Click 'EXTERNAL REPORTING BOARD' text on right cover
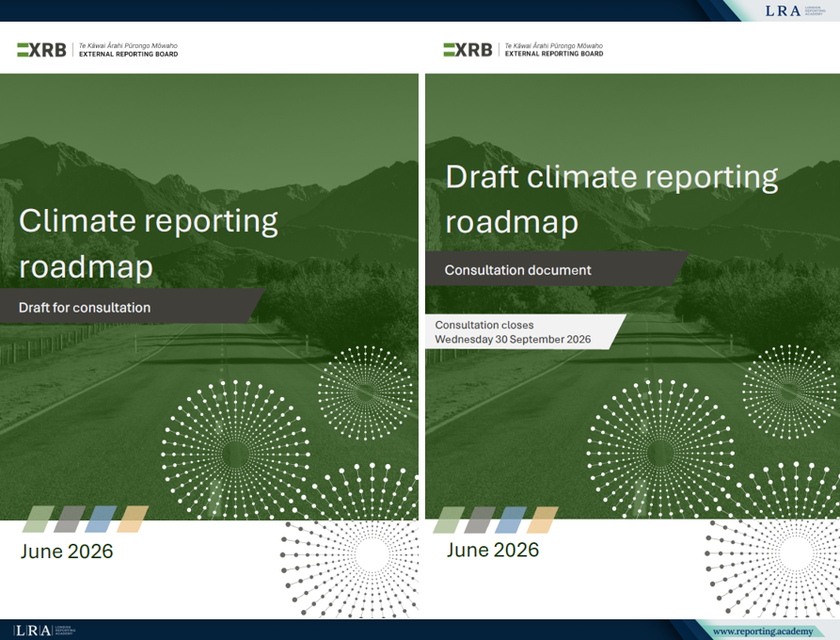Viewport: 840px width, 640px height. [554, 55]
